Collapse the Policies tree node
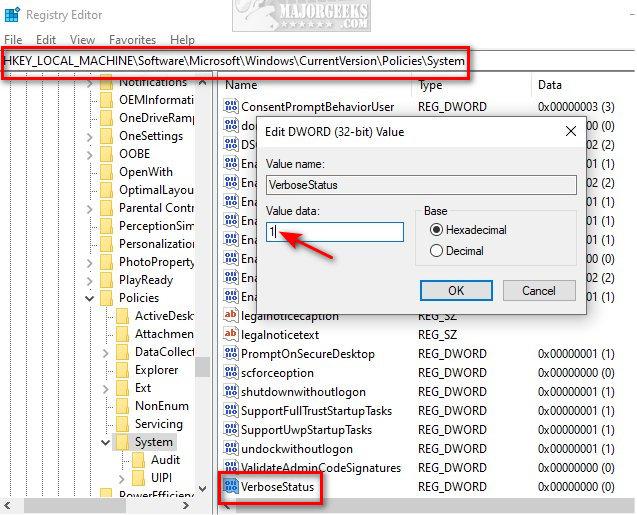This screenshot has width=637, height=515. [90, 298]
